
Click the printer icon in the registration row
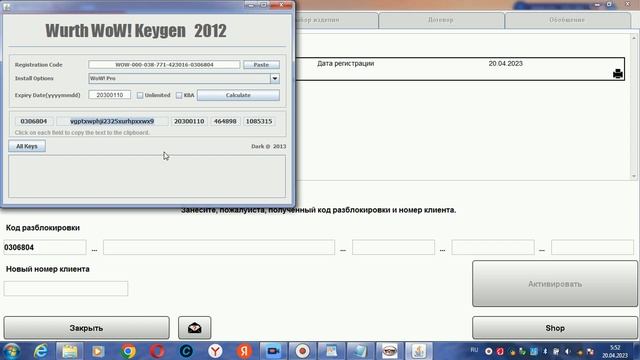[x=618, y=73]
